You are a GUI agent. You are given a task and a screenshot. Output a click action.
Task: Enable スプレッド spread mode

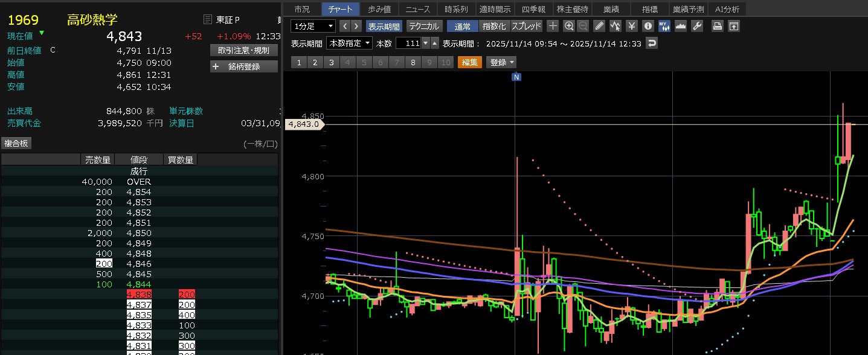pyautogui.click(x=526, y=26)
